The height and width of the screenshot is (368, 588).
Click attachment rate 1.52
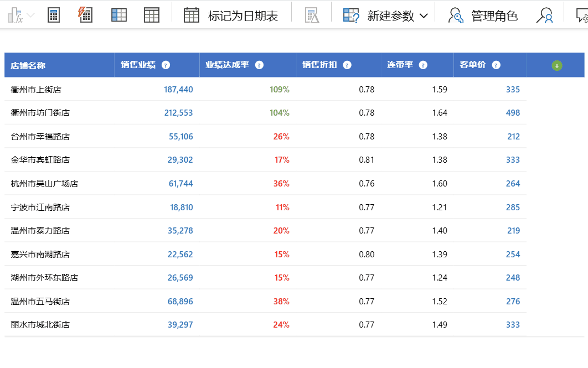pos(440,301)
